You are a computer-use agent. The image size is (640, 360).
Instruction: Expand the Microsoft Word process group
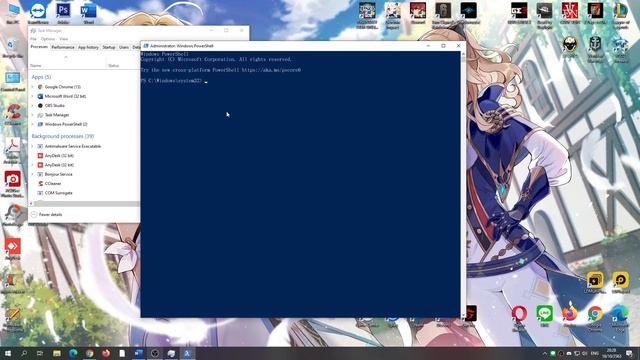33,96
